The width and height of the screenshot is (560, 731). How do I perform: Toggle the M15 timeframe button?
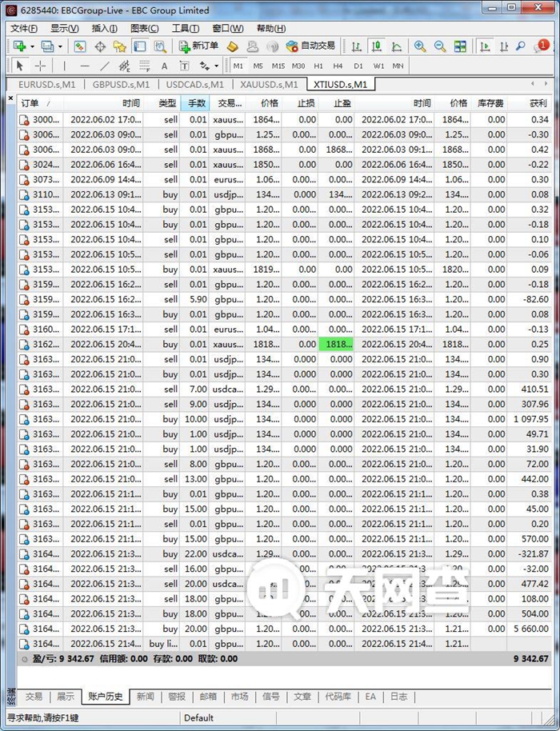278,66
